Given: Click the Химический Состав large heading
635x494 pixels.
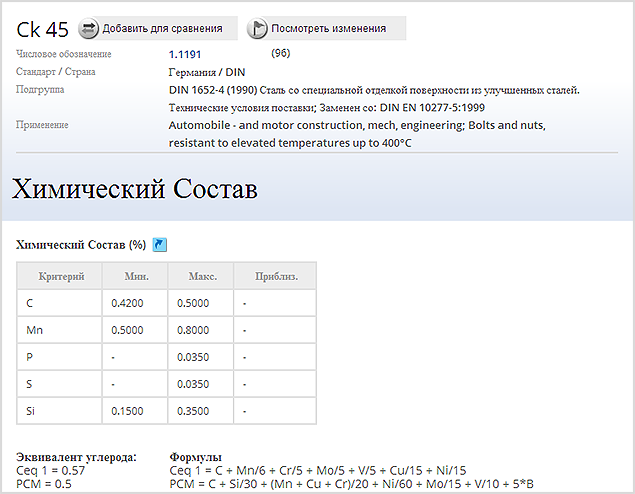Looking at the screenshot, I should click(135, 189).
